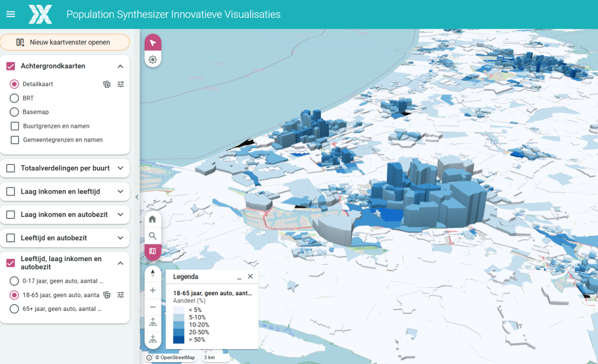Select the Detailkaart radio button
The image size is (598, 364).
tap(14, 84)
